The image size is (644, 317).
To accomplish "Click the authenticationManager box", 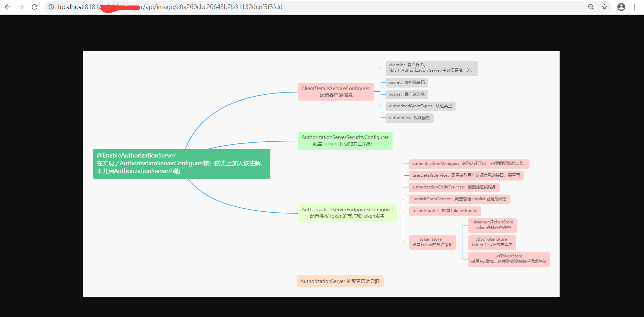I will click(x=469, y=164).
